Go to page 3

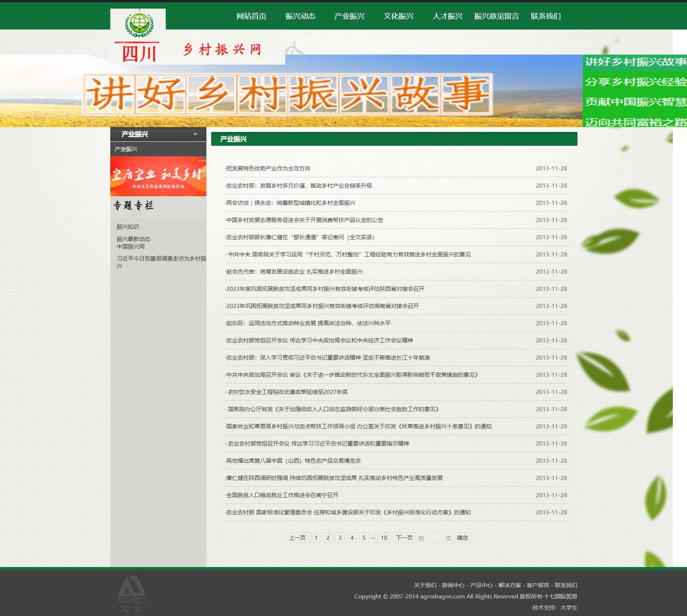tap(340, 538)
